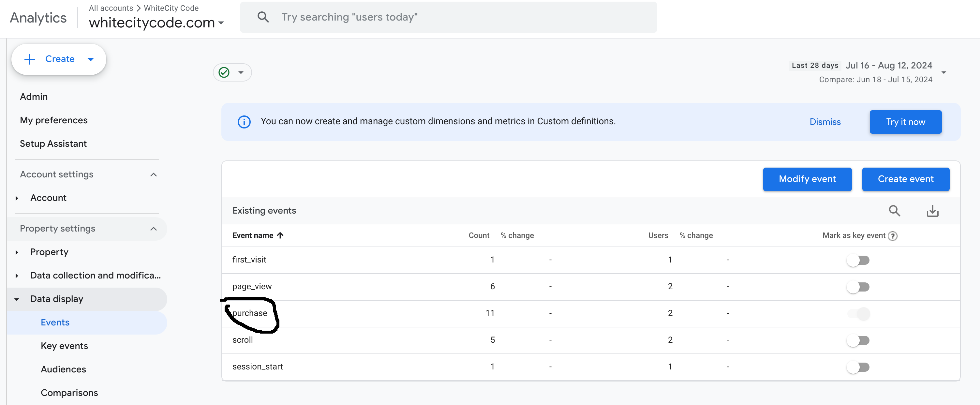Download the existing events list
The width and height of the screenshot is (980, 405).
point(932,211)
